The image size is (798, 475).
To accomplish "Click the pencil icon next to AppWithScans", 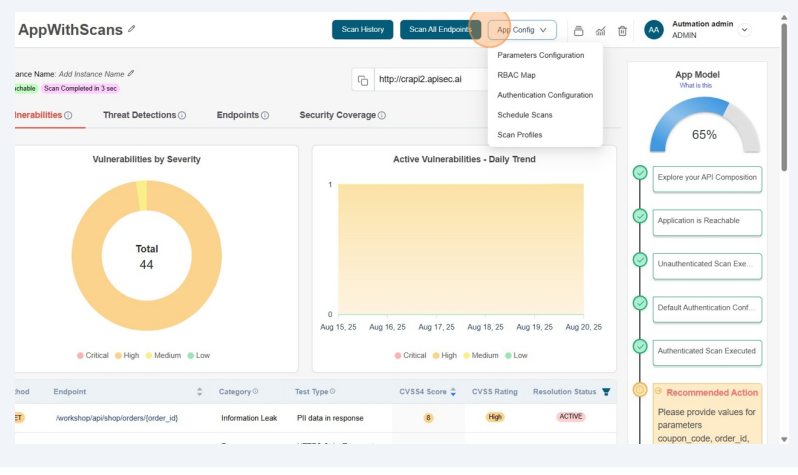I will point(132,29).
